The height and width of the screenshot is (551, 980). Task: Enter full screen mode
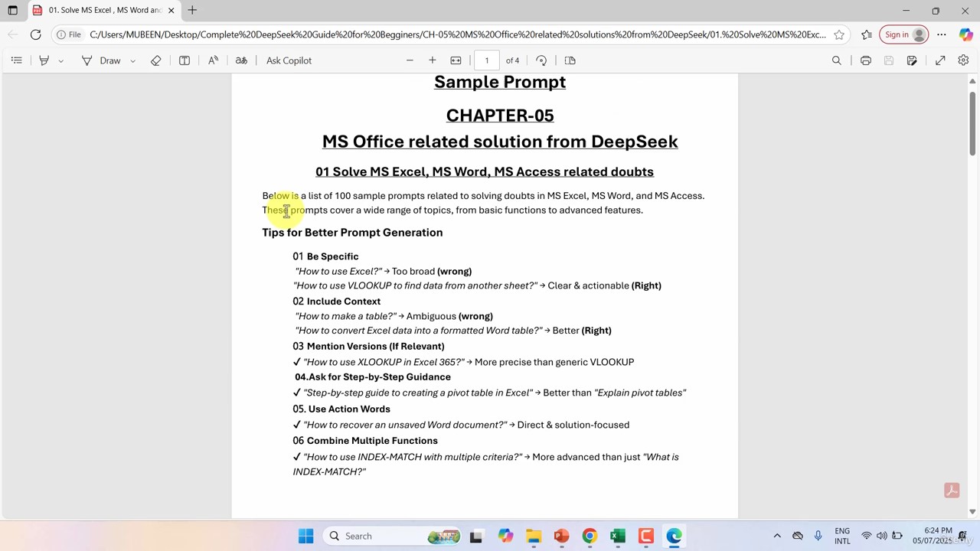pyautogui.click(x=940, y=60)
